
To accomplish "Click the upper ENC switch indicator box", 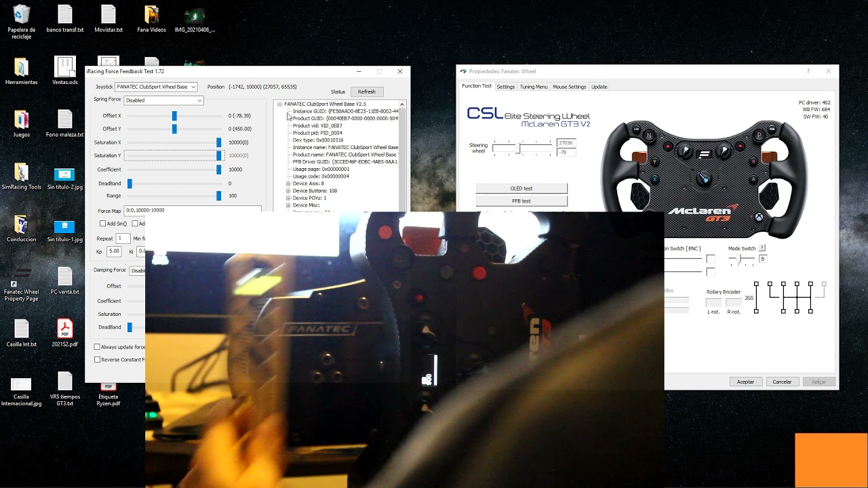I will [x=710, y=259].
